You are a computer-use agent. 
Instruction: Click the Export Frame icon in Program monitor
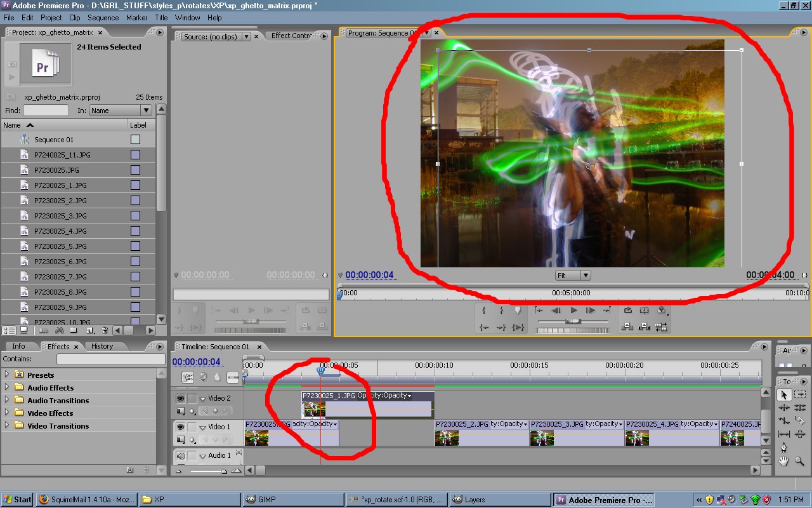tap(628, 310)
